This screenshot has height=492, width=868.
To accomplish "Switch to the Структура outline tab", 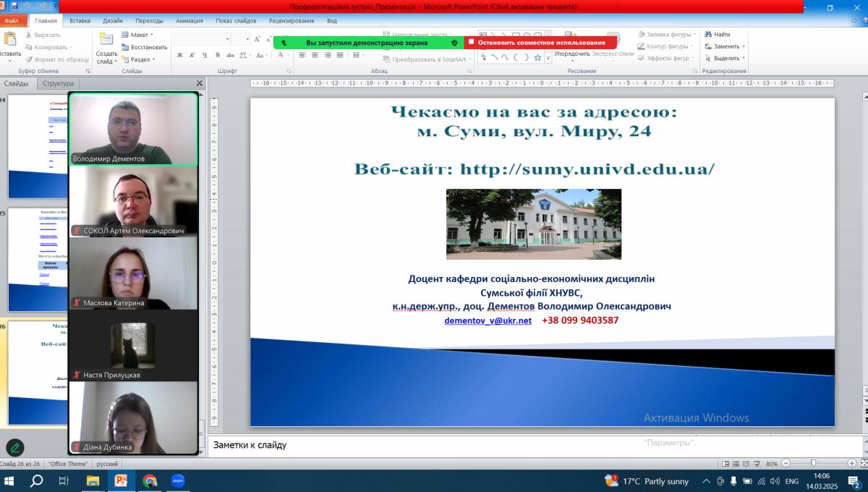I will coord(58,83).
